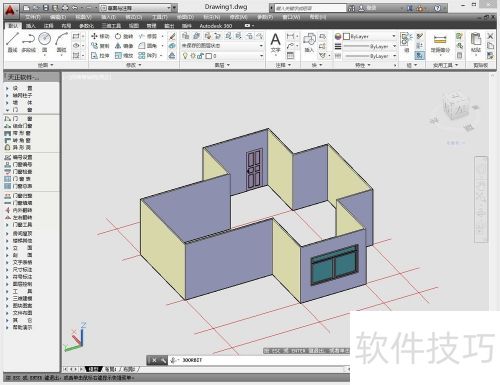This screenshot has width=500, height=385.
Task: Click the 左右翻转 flip tool
Action: [19, 217]
